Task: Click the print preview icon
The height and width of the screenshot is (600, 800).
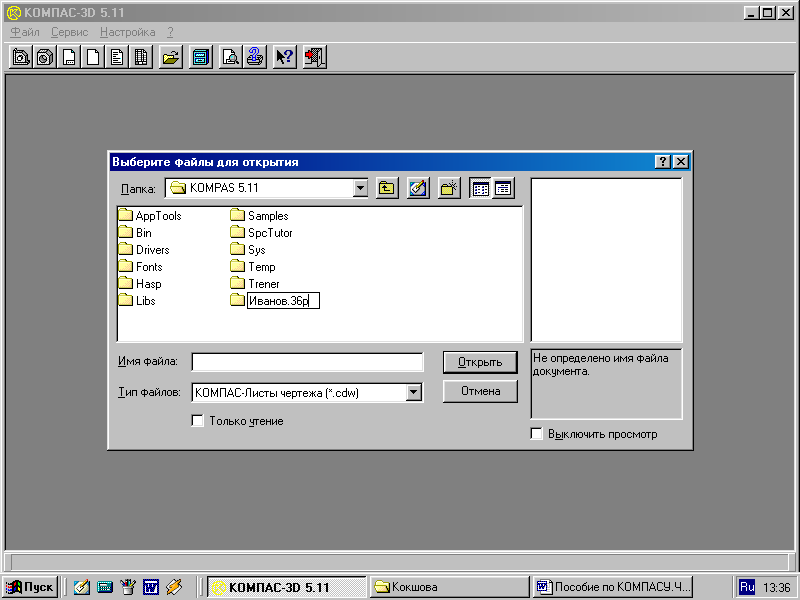Action: click(231, 57)
